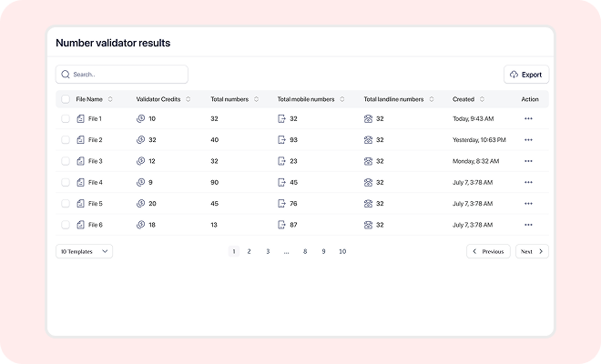Click the credits coin icon in File 1 row
The width and height of the screenshot is (601, 364).
tap(140, 119)
